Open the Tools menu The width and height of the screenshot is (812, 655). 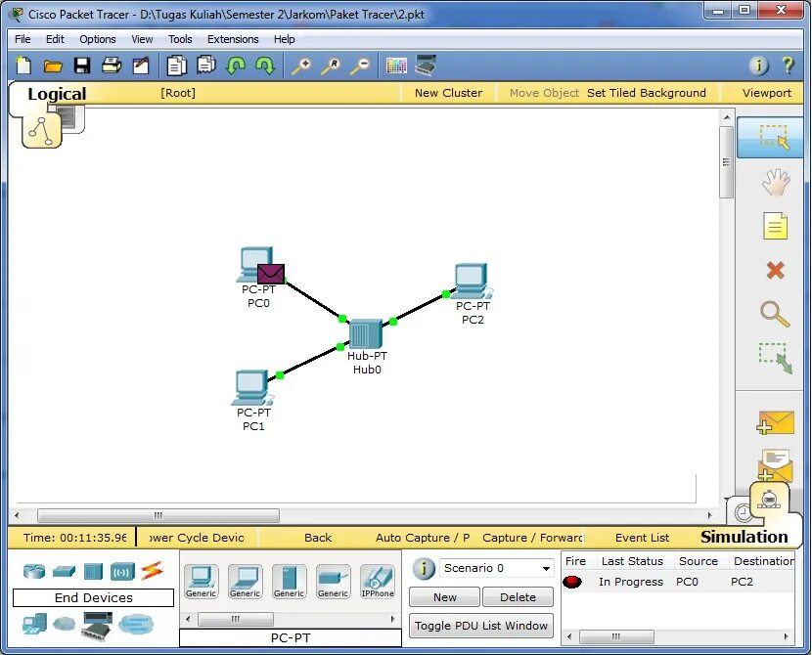[x=180, y=39]
